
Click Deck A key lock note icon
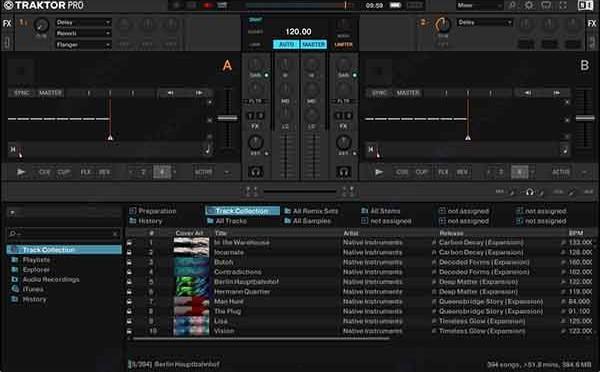point(208,150)
